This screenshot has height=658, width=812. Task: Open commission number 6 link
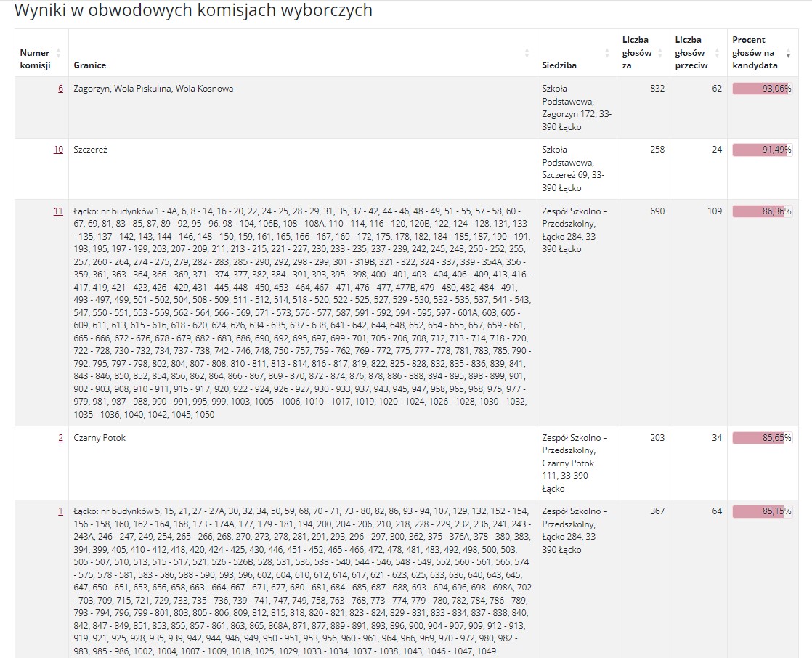pos(60,89)
